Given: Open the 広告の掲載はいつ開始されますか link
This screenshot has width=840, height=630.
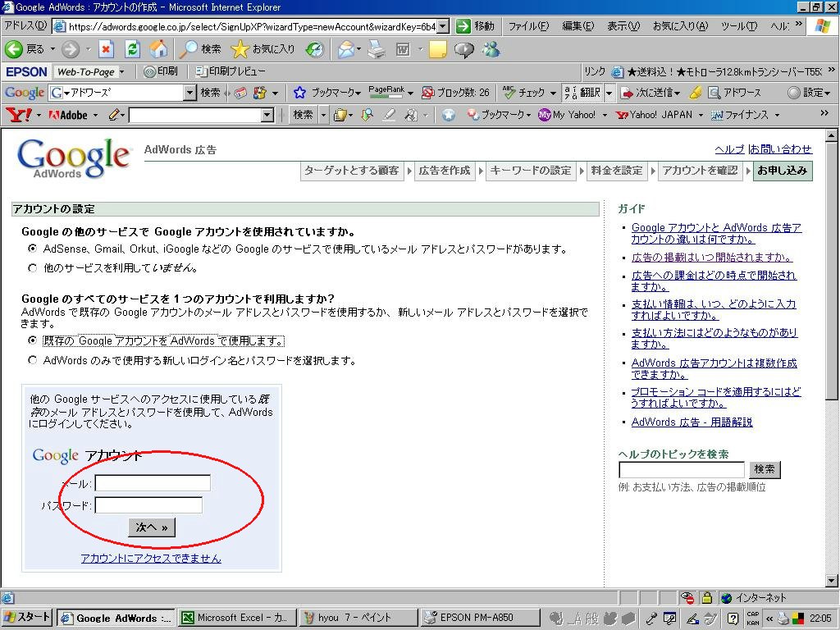Looking at the screenshot, I should (x=711, y=257).
